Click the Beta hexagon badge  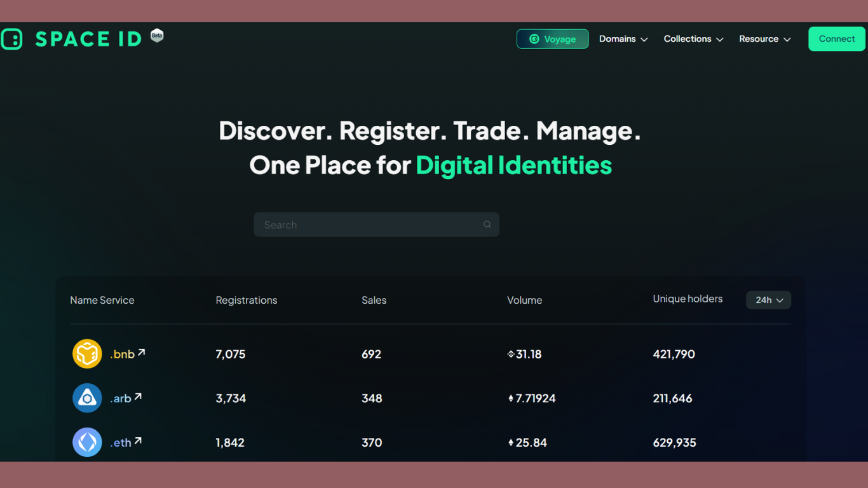(x=157, y=36)
